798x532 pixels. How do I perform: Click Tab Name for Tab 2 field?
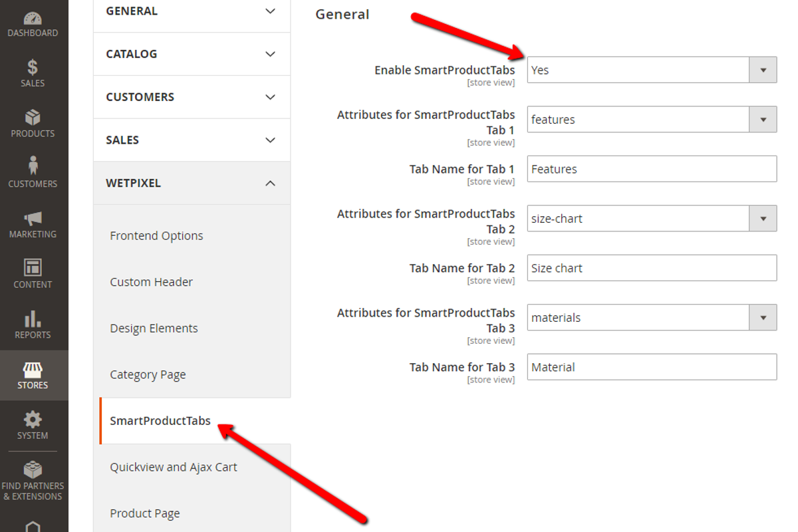coord(652,268)
